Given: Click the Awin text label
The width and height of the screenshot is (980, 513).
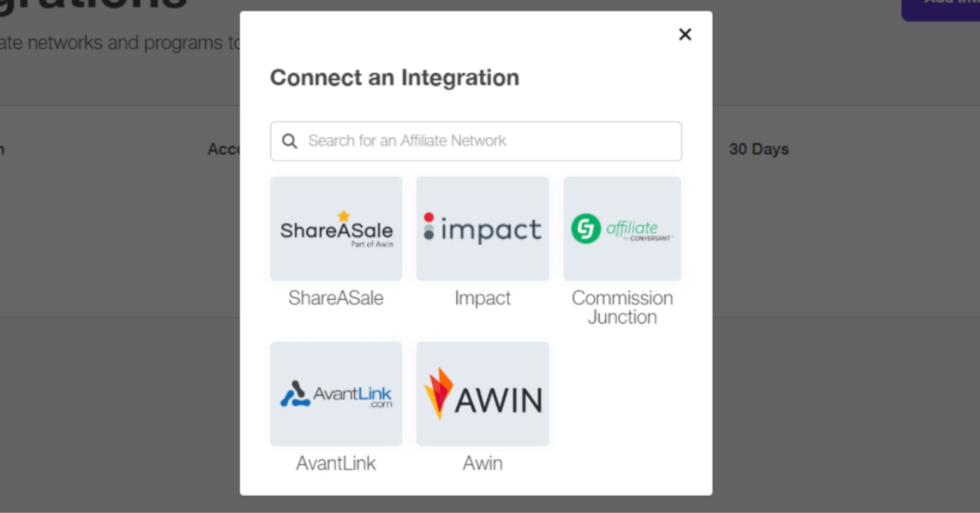Looking at the screenshot, I should click(482, 463).
